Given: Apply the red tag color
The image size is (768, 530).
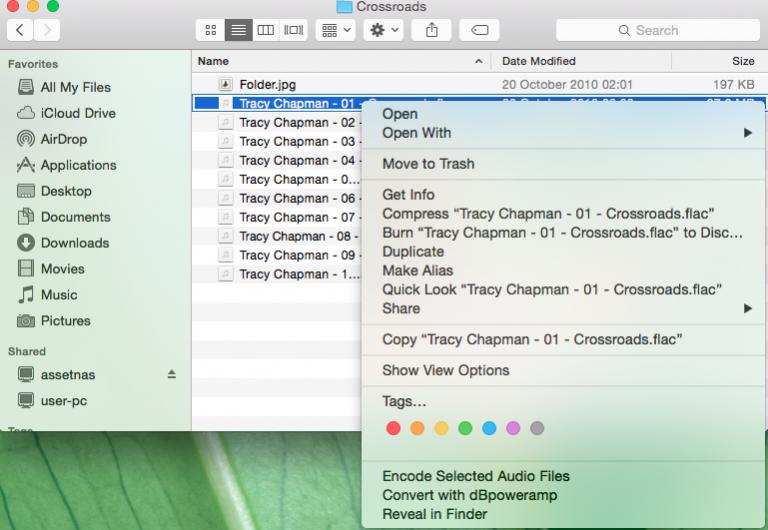Looking at the screenshot, I should pos(393,428).
